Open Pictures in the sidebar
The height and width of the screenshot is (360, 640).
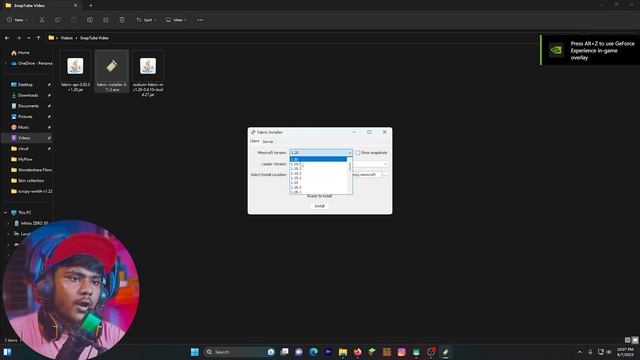25,117
